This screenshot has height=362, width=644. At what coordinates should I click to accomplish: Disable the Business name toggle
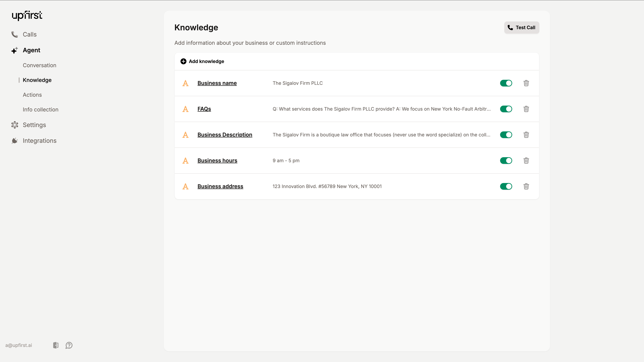506,83
